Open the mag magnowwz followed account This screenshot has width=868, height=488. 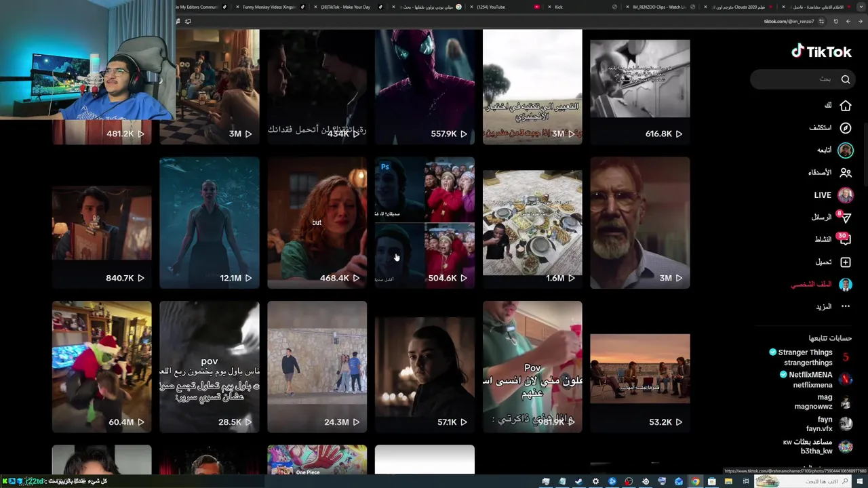click(x=823, y=402)
